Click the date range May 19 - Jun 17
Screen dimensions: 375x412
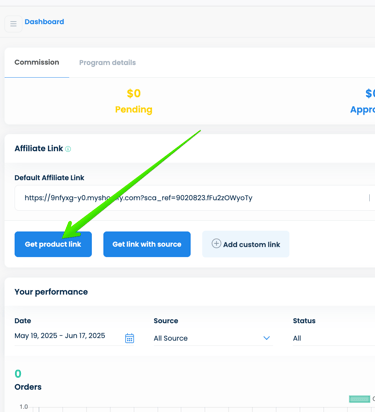tap(60, 336)
